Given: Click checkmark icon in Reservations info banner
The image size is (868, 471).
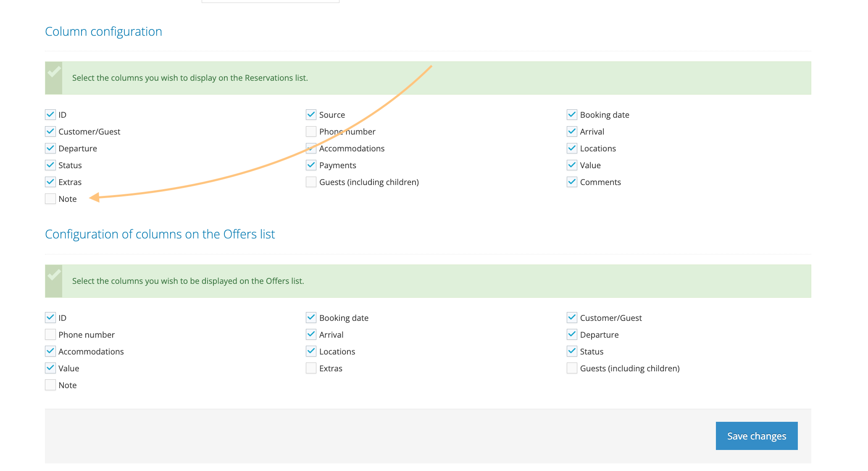Looking at the screenshot, I should click(54, 72).
